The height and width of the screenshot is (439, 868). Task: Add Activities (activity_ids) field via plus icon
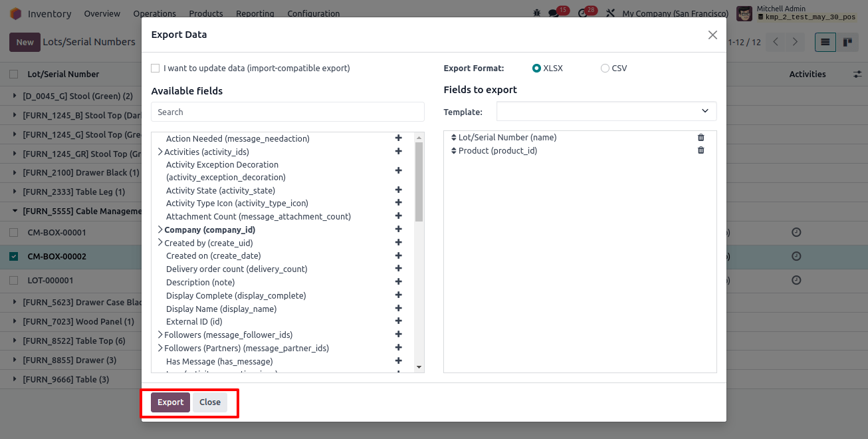coord(399,152)
